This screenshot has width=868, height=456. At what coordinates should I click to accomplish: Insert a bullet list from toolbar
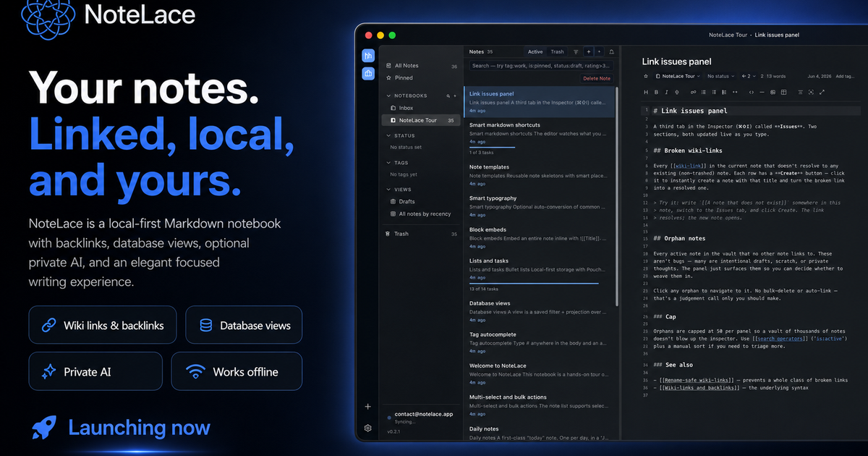pos(704,92)
